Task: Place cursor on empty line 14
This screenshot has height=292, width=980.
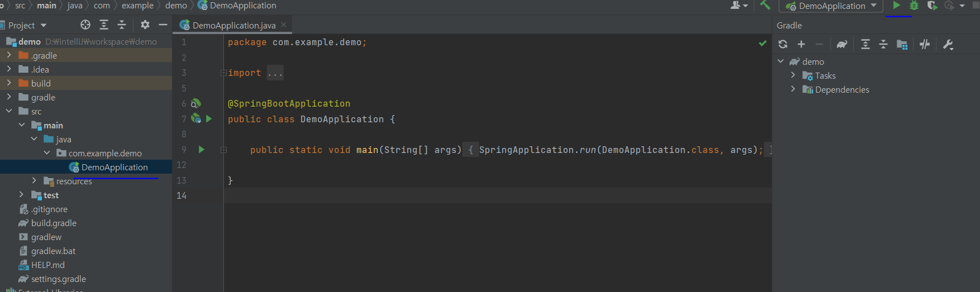Action: tap(497, 195)
